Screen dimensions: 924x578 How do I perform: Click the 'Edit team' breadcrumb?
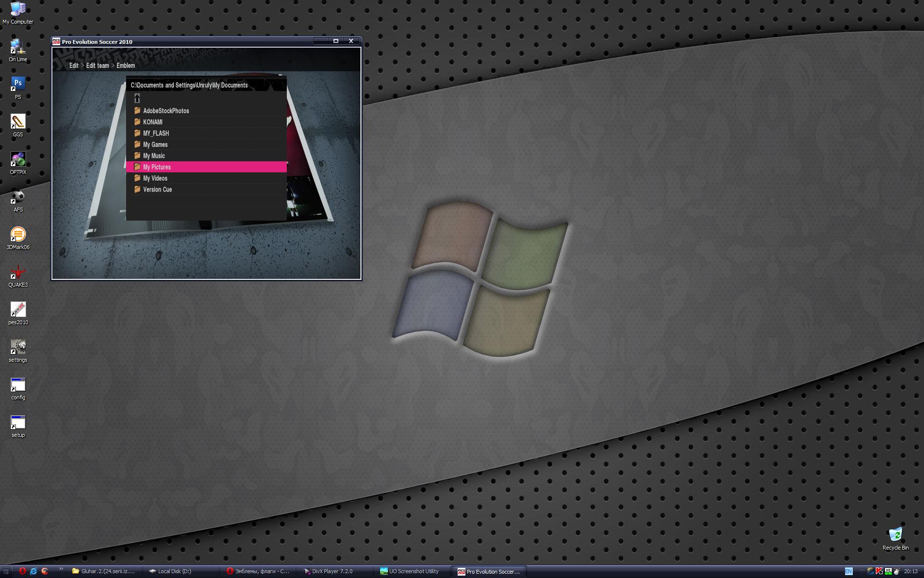(97, 66)
